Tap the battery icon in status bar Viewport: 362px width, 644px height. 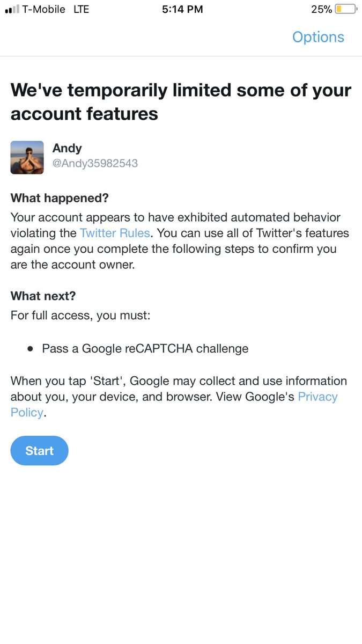346,9
